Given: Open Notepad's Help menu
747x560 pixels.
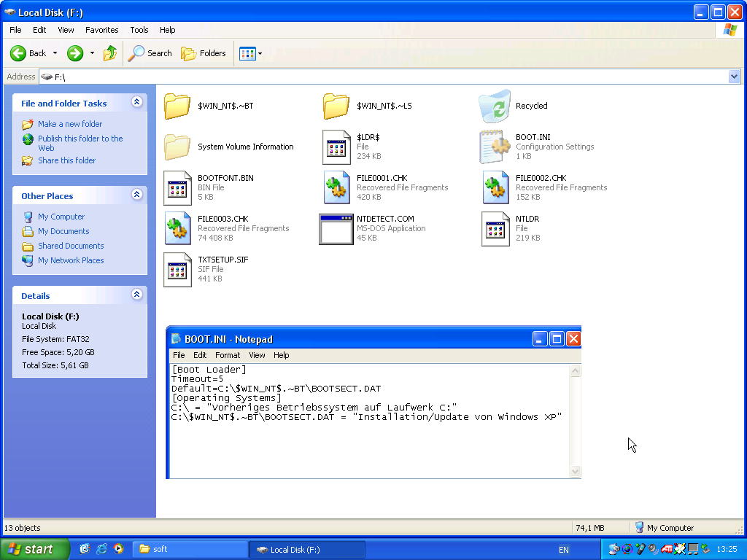Looking at the screenshot, I should point(281,355).
